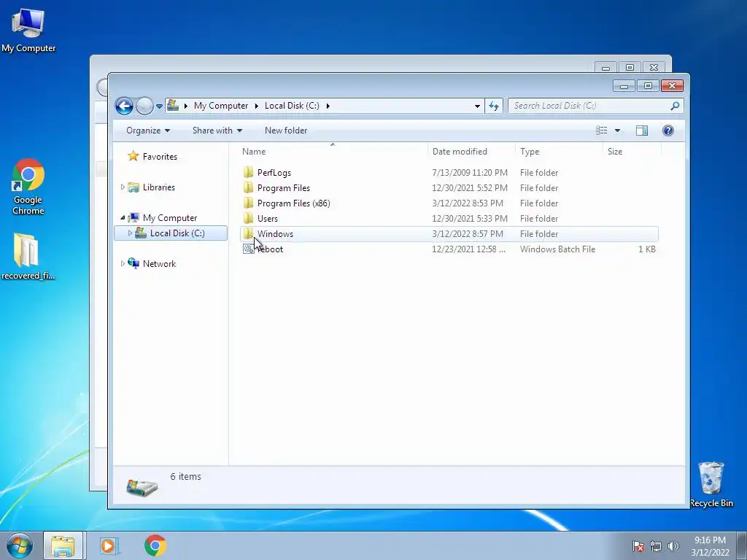Toggle the preview pane
747x560 pixels.
pyautogui.click(x=642, y=131)
